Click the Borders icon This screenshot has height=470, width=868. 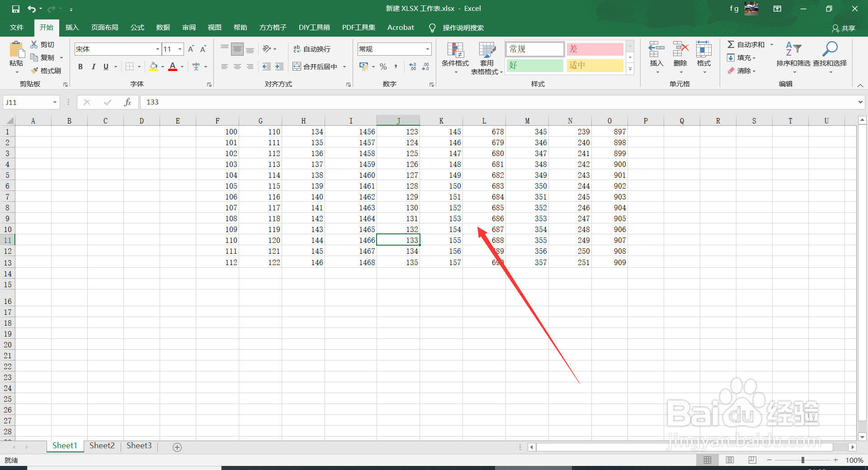tap(130, 66)
